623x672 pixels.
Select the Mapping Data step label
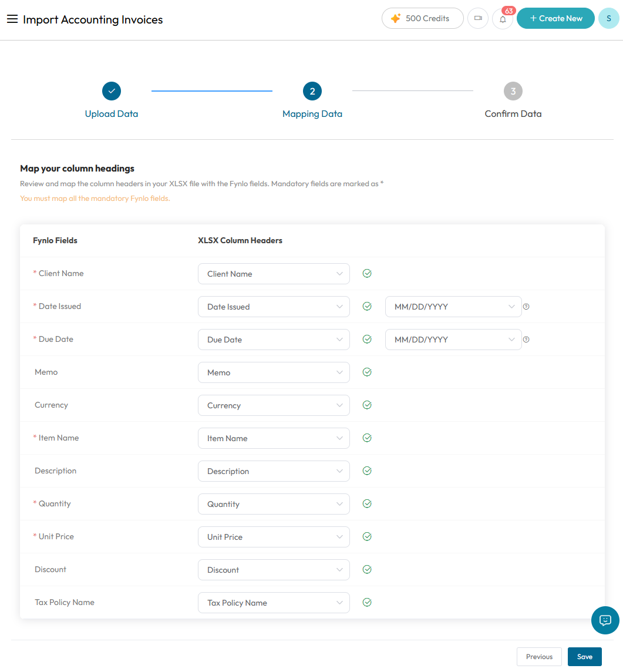(x=312, y=113)
